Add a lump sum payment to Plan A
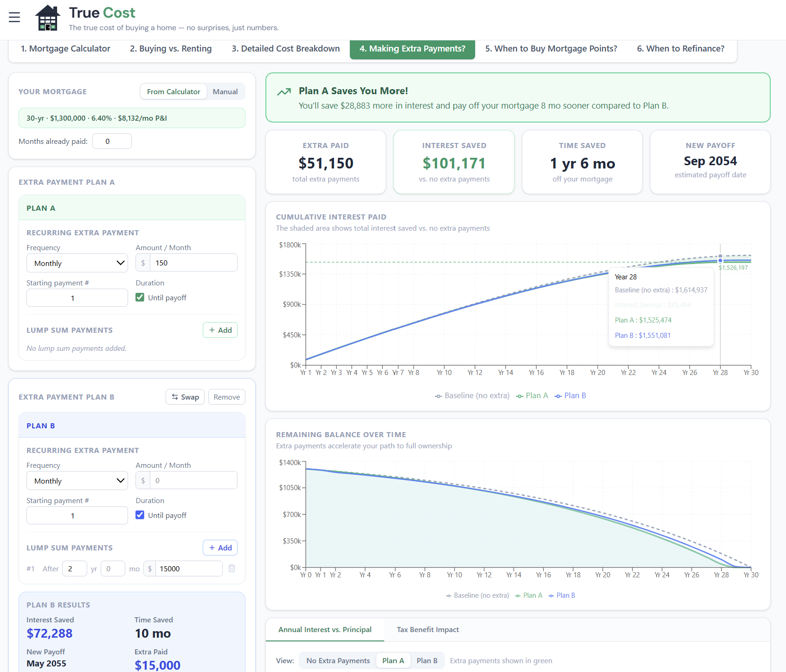Image resolution: width=786 pixels, height=672 pixels. (220, 330)
